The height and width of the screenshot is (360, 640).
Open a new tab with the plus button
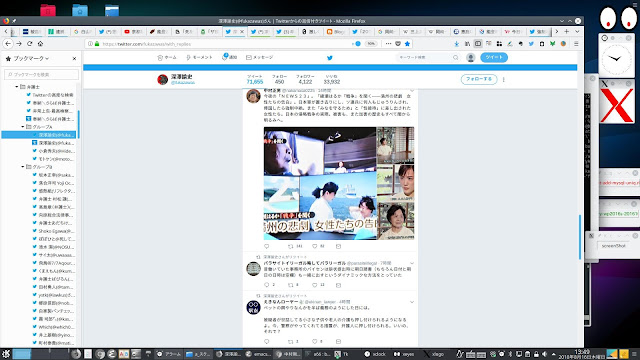567,31
